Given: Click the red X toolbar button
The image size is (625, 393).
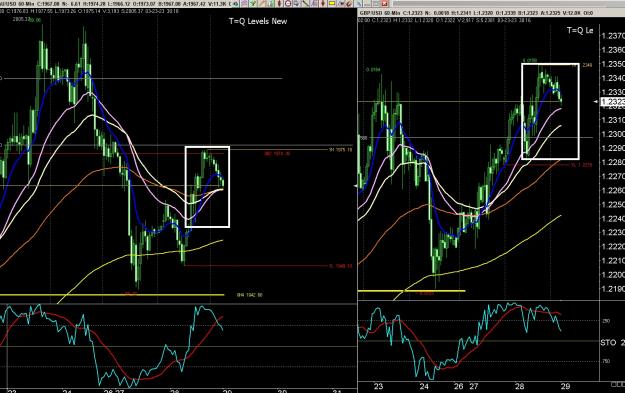Looking at the screenshot, I should point(385,4).
